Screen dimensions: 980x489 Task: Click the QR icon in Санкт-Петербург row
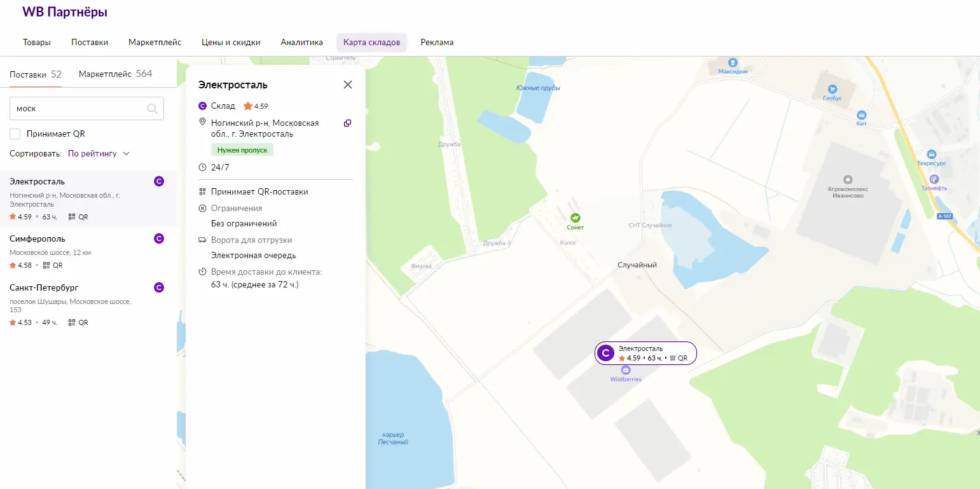click(x=72, y=322)
